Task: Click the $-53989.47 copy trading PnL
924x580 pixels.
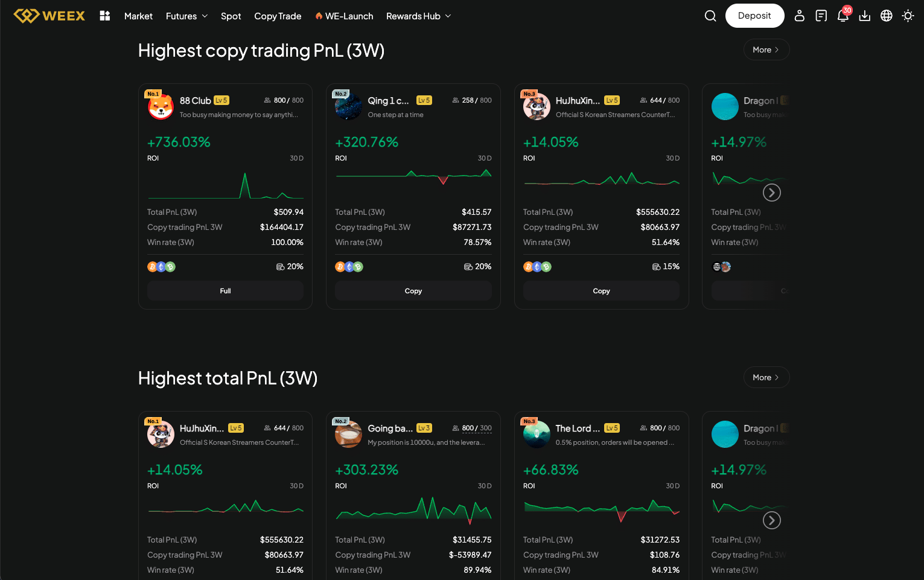Action: click(470, 555)
